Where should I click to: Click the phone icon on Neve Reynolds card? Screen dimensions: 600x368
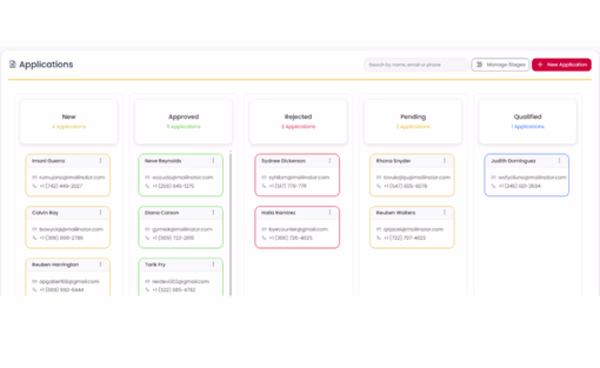(x=147, y=186)
